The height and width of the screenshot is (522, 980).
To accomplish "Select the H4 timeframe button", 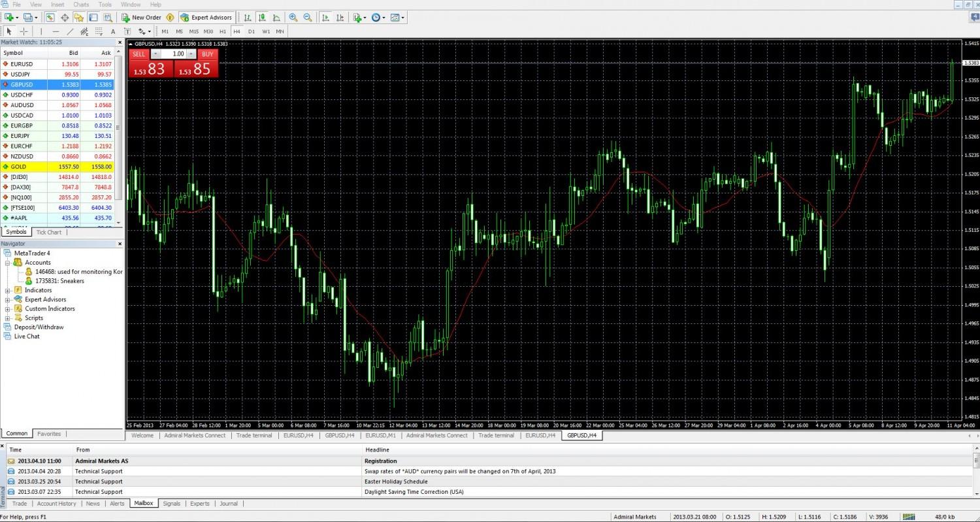I will 237,31.
